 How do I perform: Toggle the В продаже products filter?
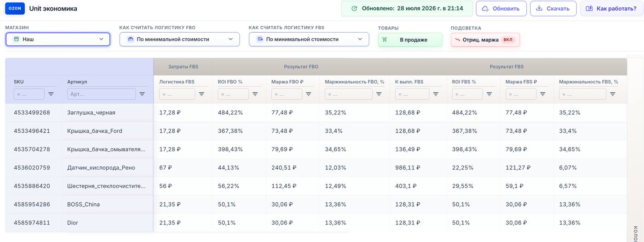[410, 40]
